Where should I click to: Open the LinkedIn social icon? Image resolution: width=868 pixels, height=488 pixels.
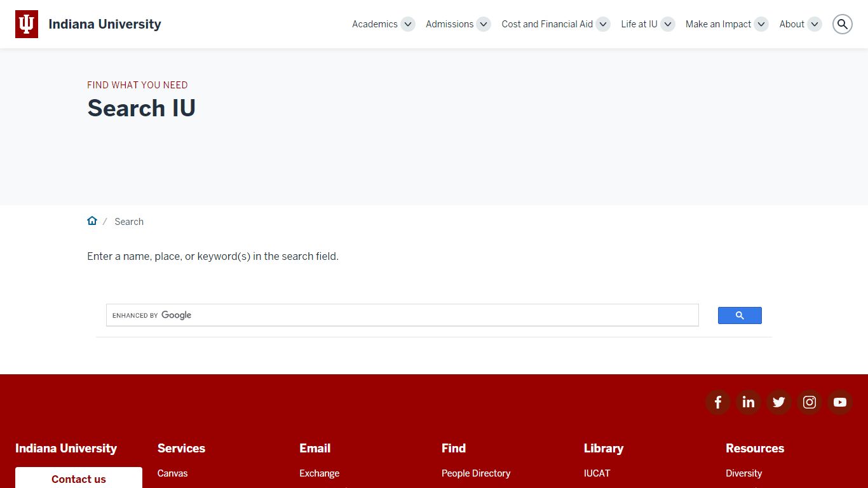(749, 402)
